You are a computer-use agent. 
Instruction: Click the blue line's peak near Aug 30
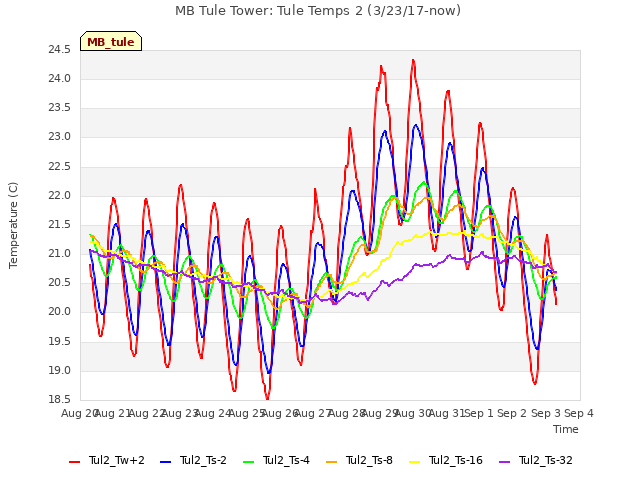pos(416,125)
